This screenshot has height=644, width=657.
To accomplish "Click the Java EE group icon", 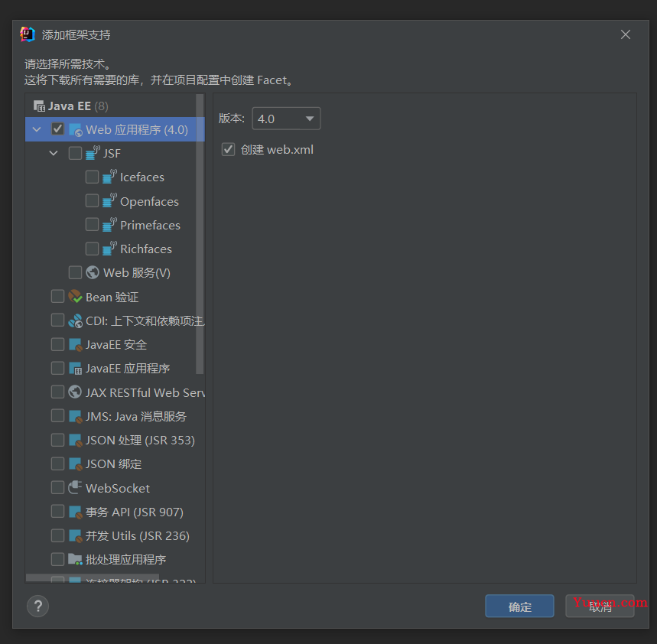I will coord(39,106).
